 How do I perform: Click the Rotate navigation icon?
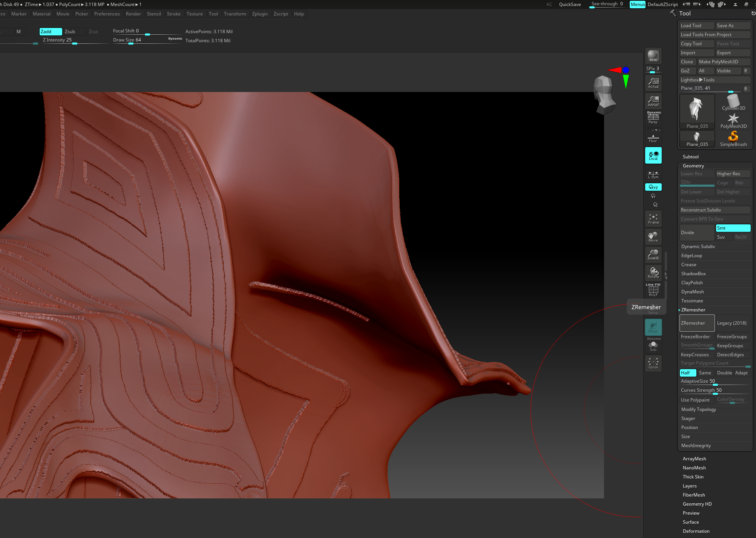pyautogui.click(x=653, y=272)
